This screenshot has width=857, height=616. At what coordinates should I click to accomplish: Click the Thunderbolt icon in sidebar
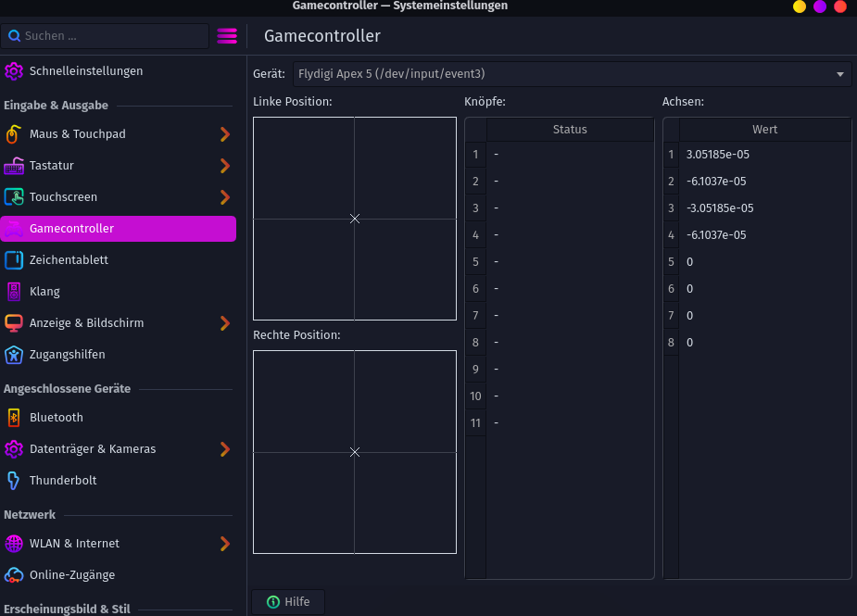pyautogui.click(x=13, y=481)
